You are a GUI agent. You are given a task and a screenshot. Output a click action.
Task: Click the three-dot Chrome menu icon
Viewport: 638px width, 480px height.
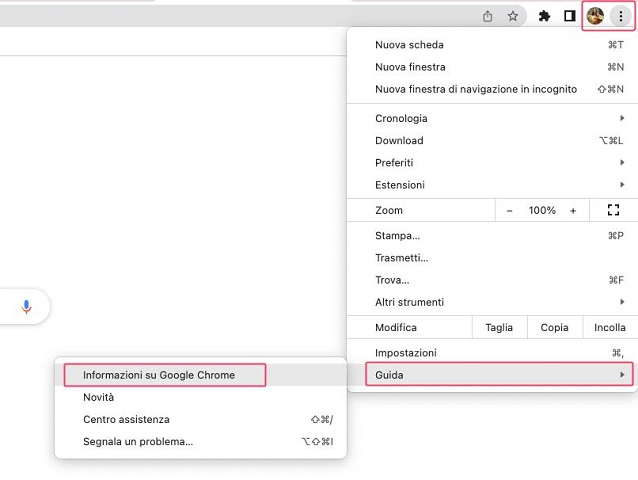click(620, 16)
